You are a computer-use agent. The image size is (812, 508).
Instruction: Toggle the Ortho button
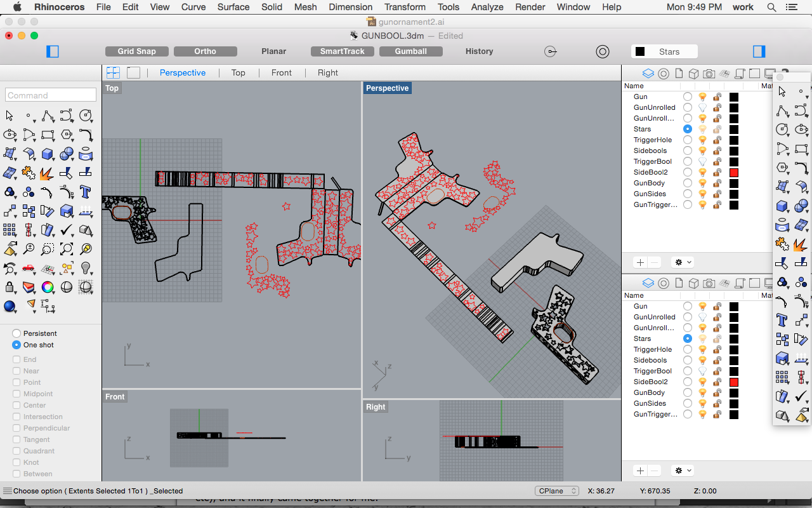(x=205, y=51)
